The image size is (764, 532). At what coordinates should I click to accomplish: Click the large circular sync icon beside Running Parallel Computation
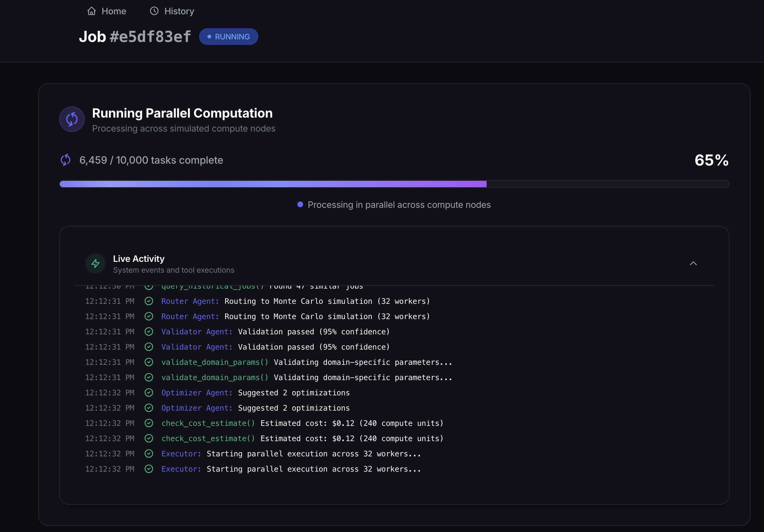tap(72, 119)
